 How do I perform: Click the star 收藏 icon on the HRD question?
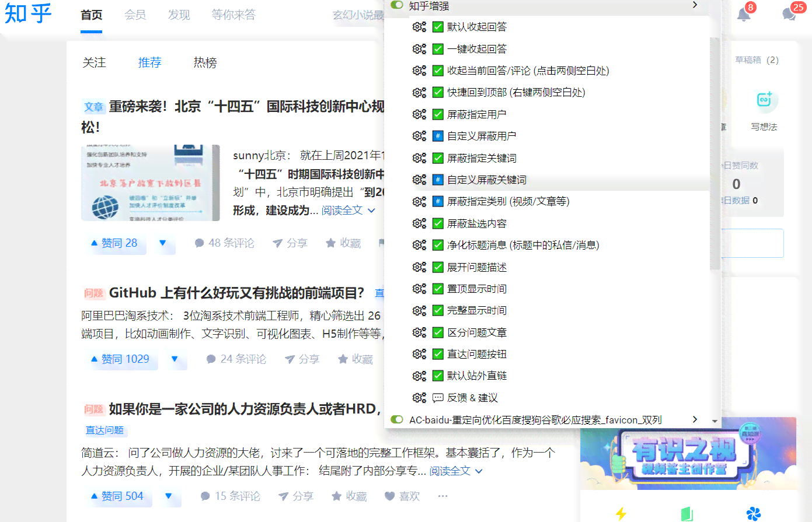[x=336, y=496]
